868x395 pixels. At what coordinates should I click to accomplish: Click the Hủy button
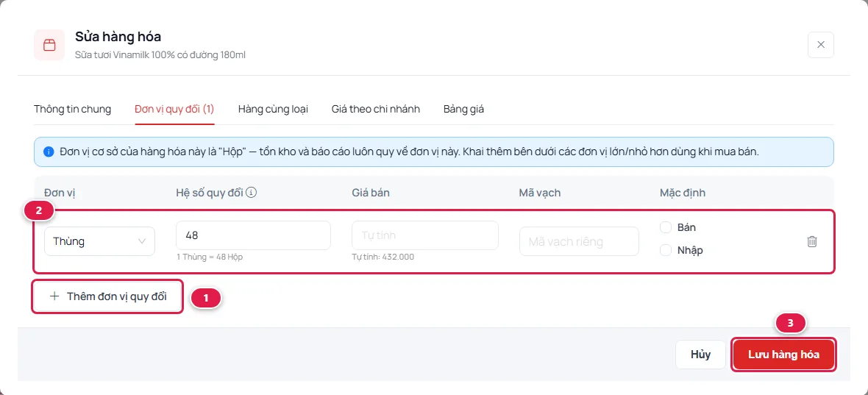pyautogui.click(x=700, y=355)
